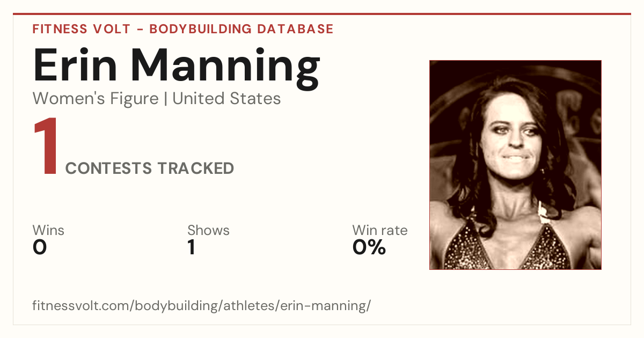
Task: Click the Erin Manning athlete photo
Action: (515, 165)
